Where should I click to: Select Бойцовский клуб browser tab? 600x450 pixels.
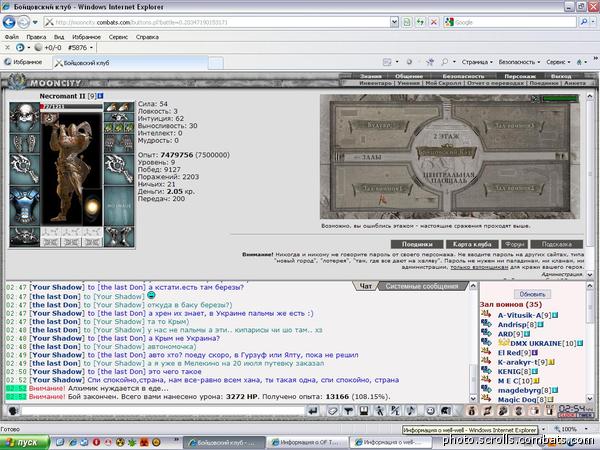click(130, 62)
